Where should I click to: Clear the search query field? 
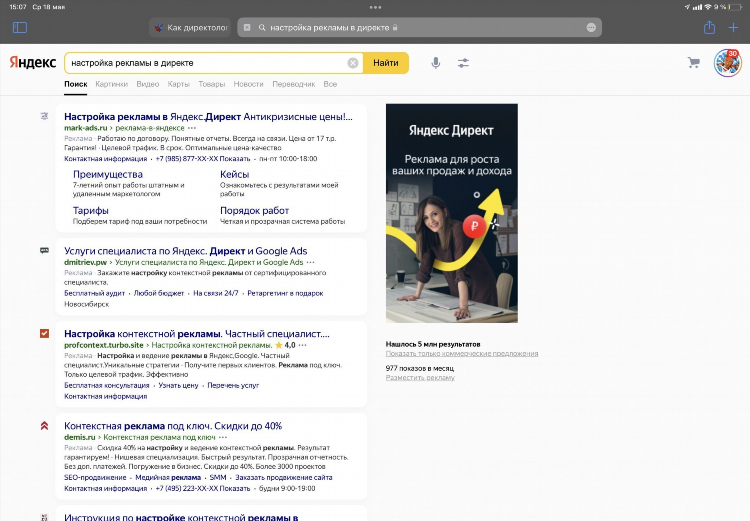(353, 63)
